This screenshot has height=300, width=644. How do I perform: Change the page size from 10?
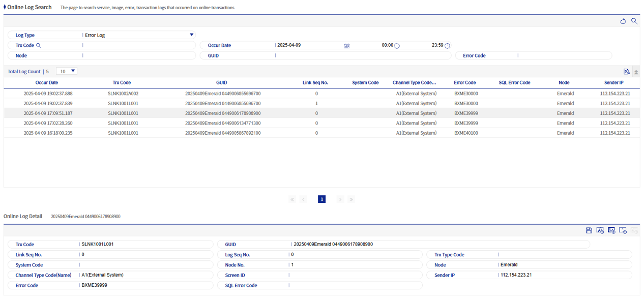point(66,71)
